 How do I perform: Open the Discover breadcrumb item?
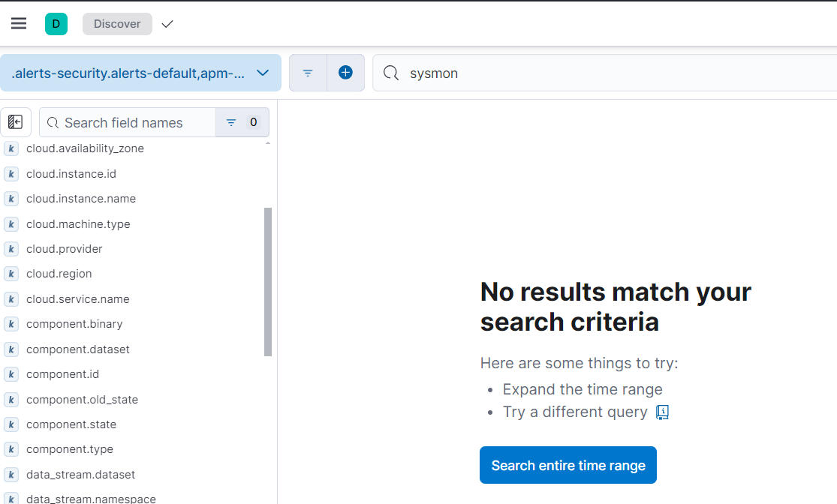[117, 24]
